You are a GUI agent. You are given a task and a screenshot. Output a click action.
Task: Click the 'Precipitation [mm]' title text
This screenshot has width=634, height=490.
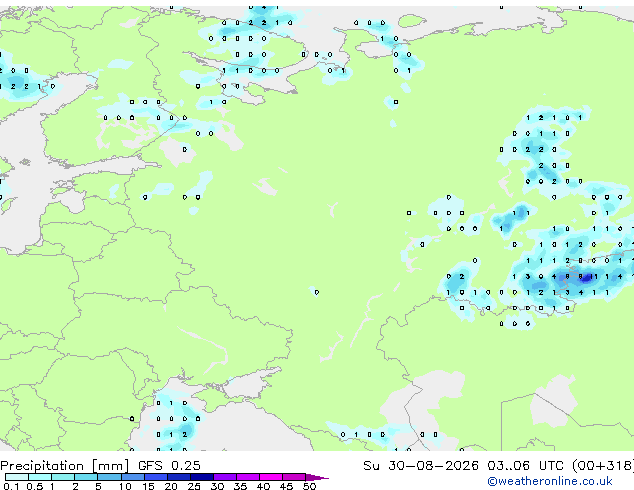click(65, 466)
